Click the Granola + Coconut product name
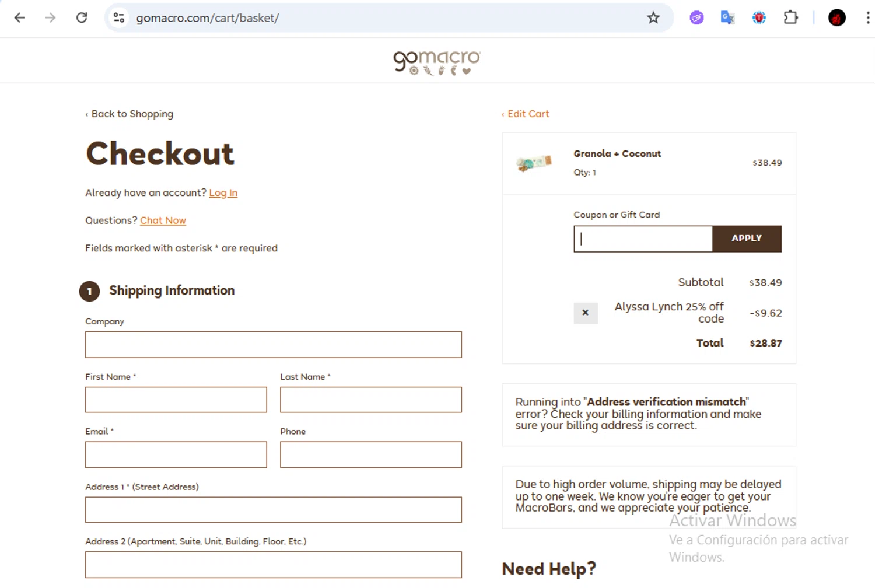 pos(617,154)
